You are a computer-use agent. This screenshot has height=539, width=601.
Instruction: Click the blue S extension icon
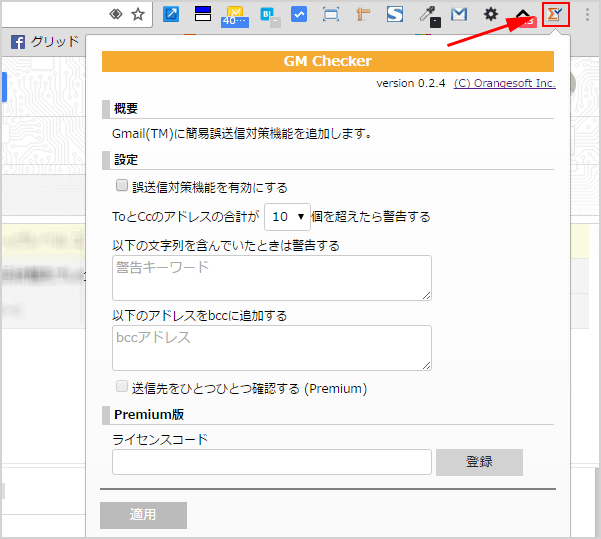pyautogui.click(x=395, y=15)
